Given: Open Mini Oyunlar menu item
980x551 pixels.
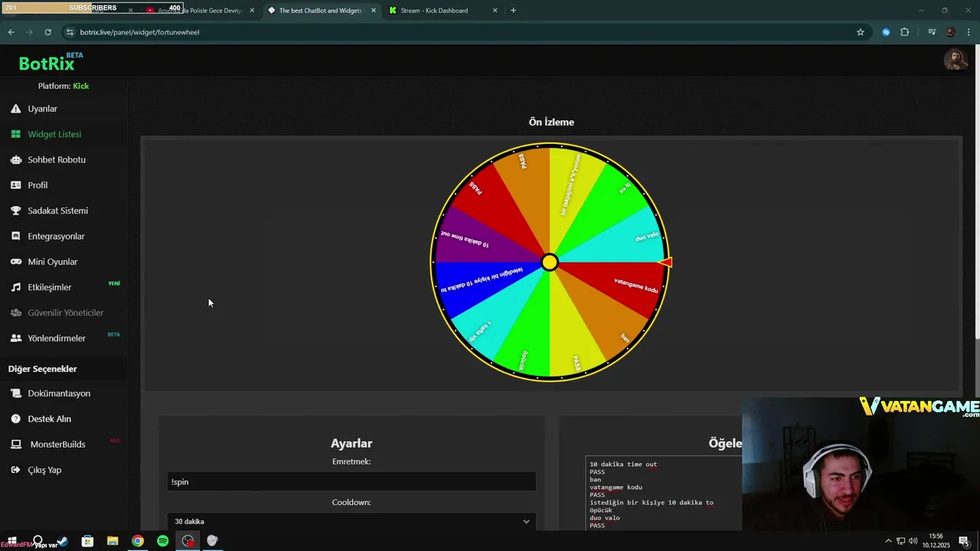Looking at the screenshot, I should click(52, 262).
